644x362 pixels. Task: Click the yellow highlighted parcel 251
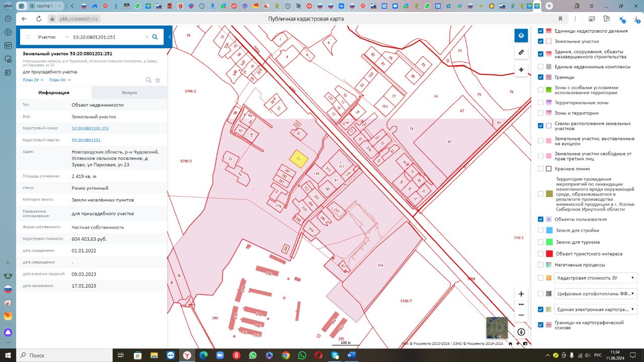[298, 159]
